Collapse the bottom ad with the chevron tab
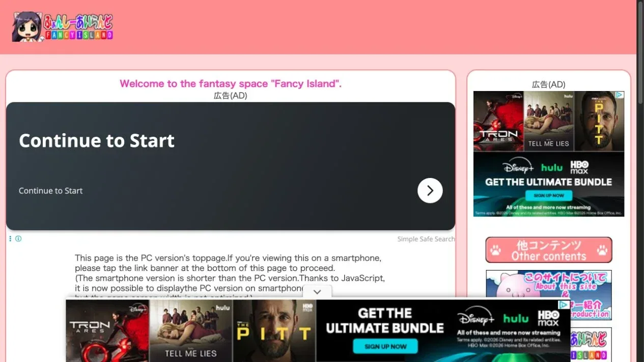 pyautogui.click(x=317, y=292)
